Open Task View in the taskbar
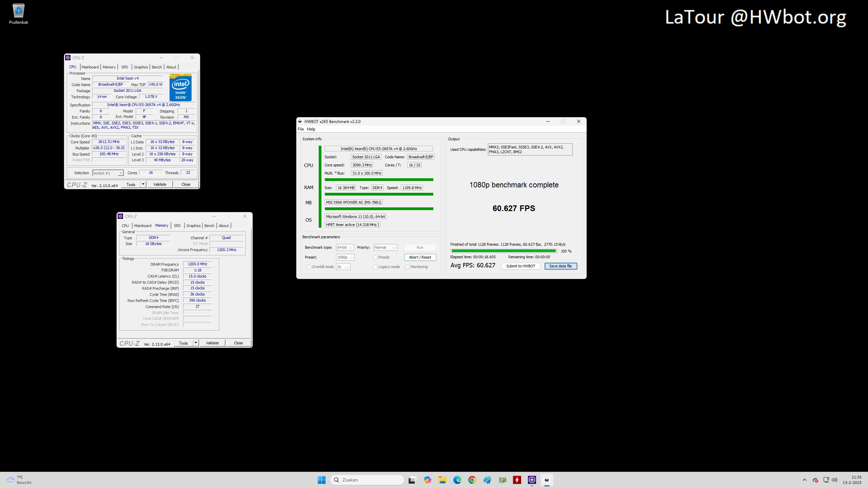868x488 pixels. coord(412,480)
